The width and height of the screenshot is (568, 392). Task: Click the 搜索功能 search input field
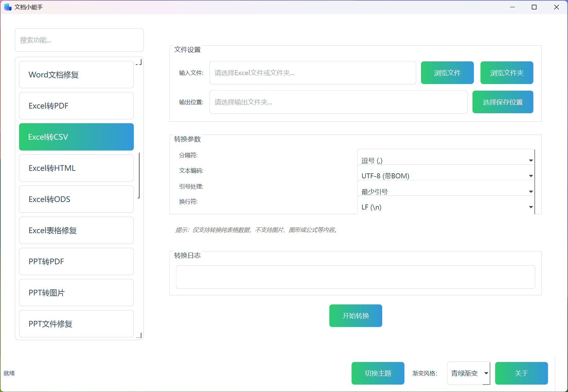click(x=79, y=40)
